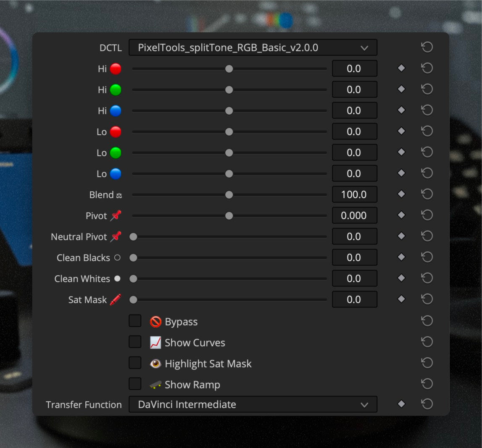Add keyframe for Clean Whites

(x=401, y=278)
